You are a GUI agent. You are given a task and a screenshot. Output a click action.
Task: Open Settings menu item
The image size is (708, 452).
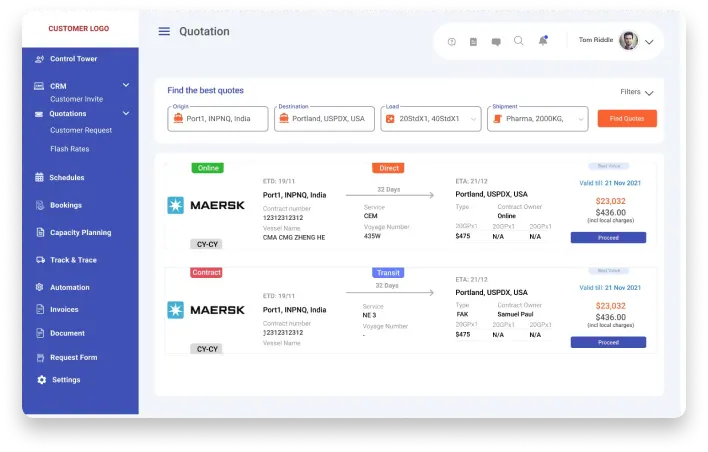click(x=66, y=380)
